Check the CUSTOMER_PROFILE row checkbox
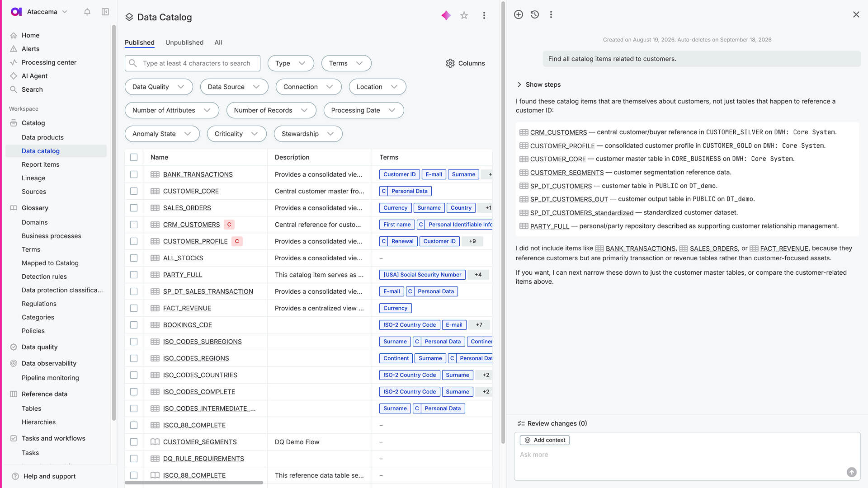 134,241
